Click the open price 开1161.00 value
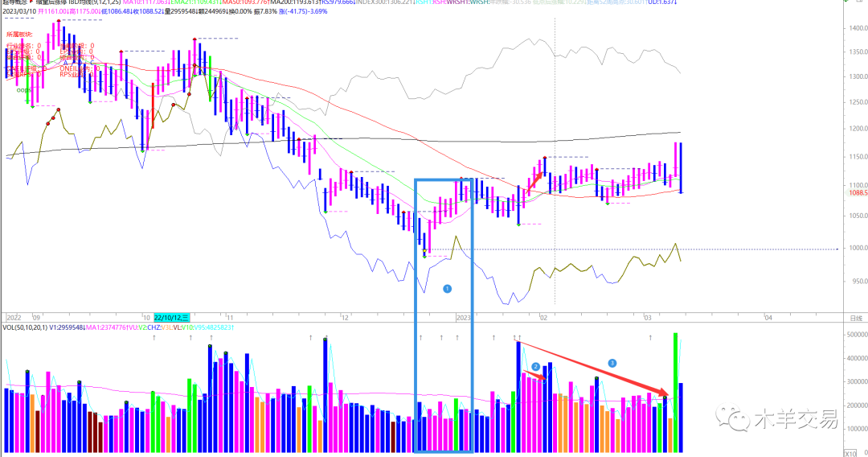The width and height of the screenshot is (868, 457). point(52,11)
